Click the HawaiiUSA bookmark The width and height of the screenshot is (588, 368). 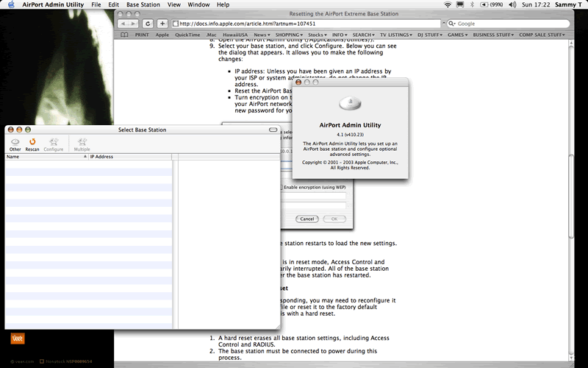235,35
